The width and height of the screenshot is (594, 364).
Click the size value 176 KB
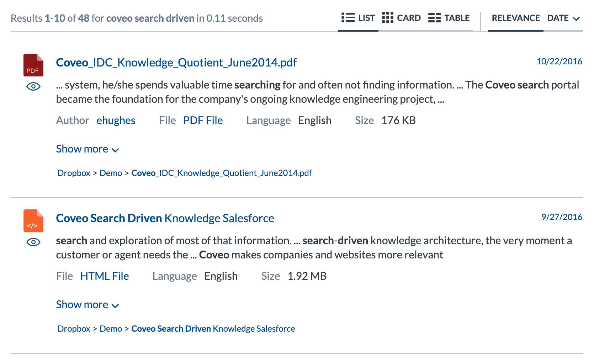(x=398, y=121)
